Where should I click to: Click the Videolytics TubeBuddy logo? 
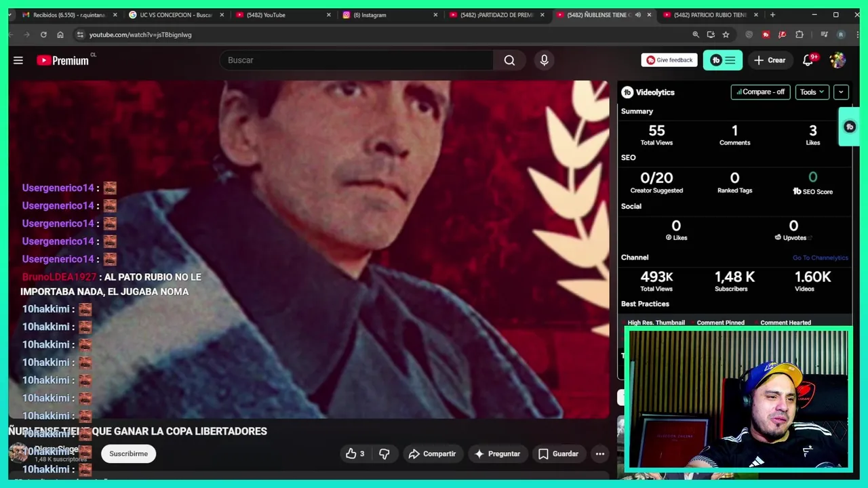pyautogui.click(x=627, y=92)
